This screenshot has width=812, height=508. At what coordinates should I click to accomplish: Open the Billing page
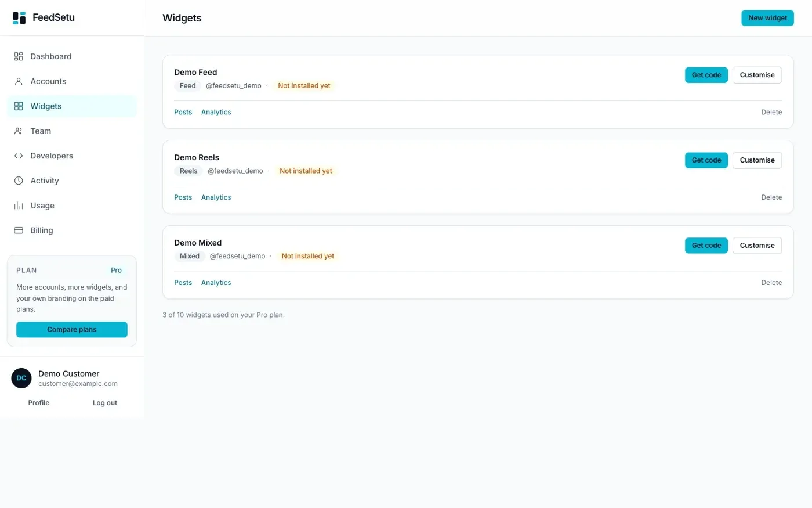tap(72, 230)
